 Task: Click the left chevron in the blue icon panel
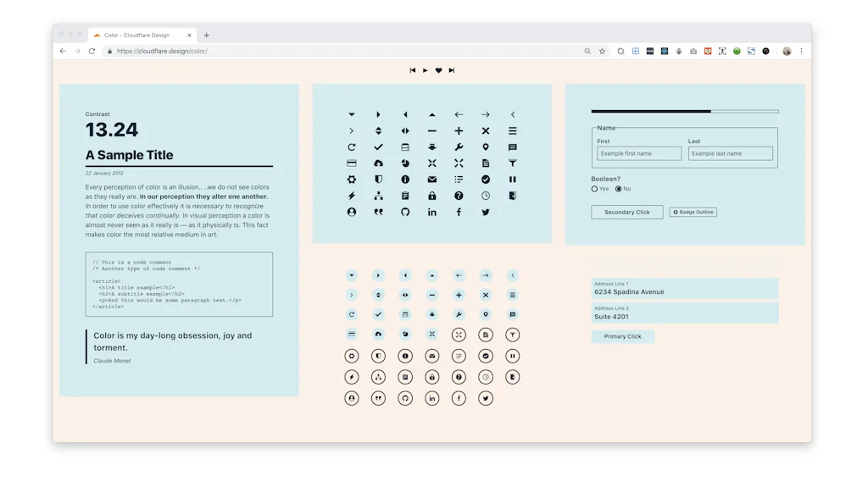coord(513,114)
